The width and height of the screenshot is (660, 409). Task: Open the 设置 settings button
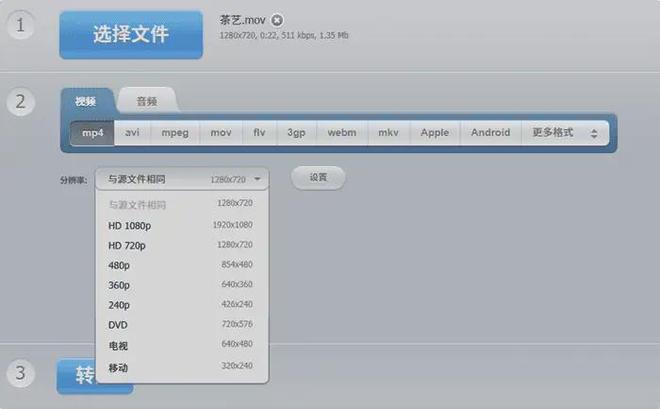click(318, 178)
